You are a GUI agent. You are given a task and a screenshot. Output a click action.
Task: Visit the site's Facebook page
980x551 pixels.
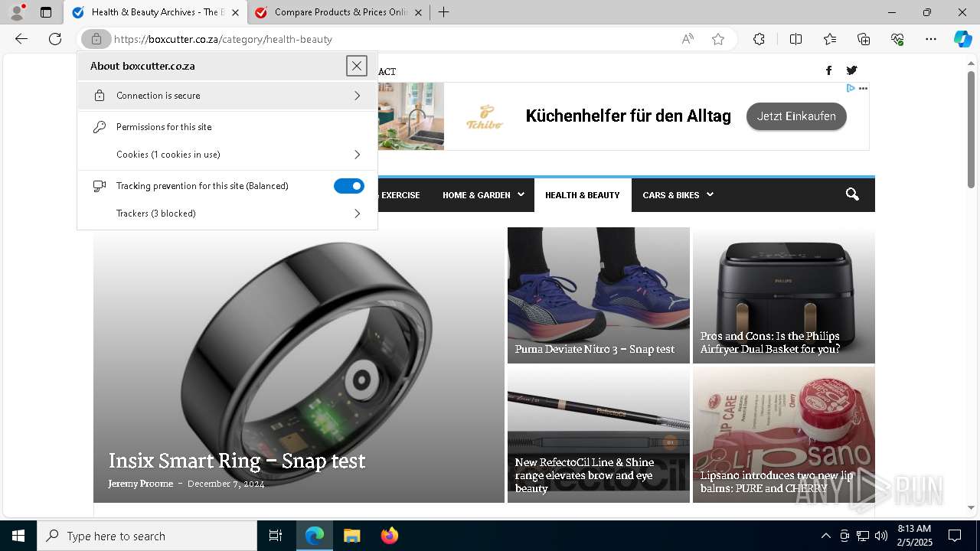pyautogui.click(x=828, y=70)
